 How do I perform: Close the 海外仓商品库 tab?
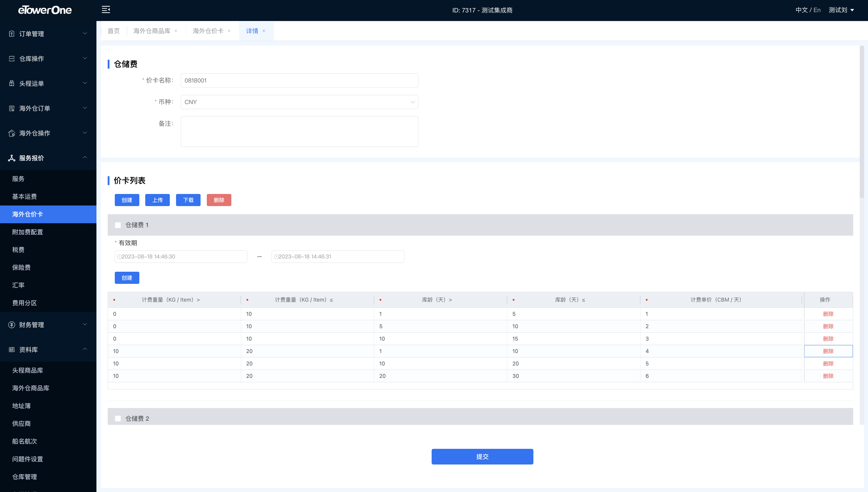(x=176, y=31)
